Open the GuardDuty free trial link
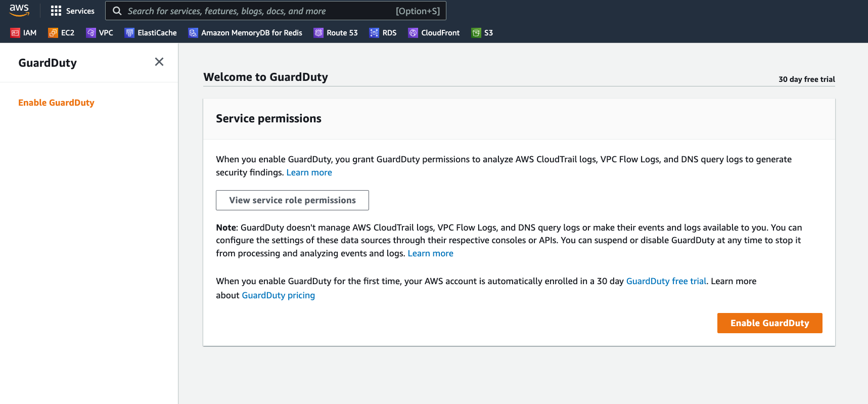 (666, 281)
